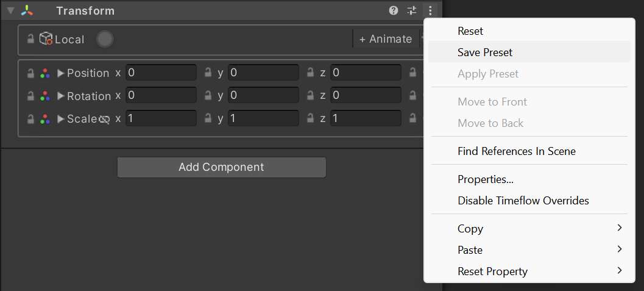Click the Position RGB channels icon
This screenshot has height=291, width=644.
(44, 73)
